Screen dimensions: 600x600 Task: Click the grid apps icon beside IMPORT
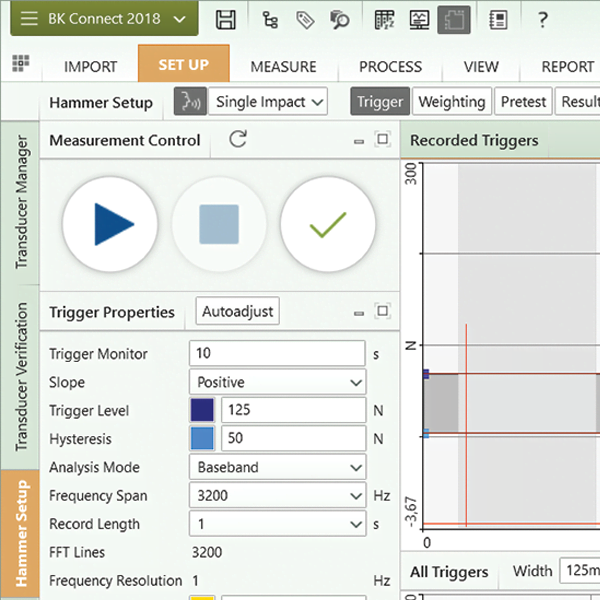click(x=20, y=64)
